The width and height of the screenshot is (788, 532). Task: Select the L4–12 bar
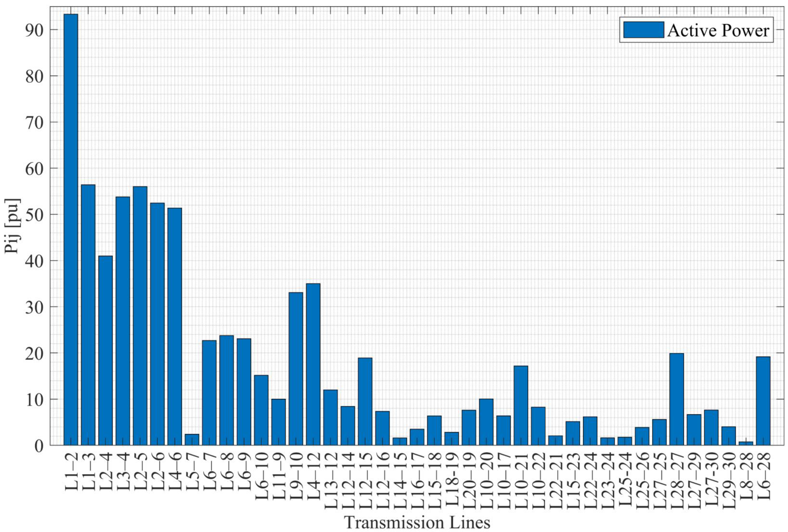tap(313, 364)
